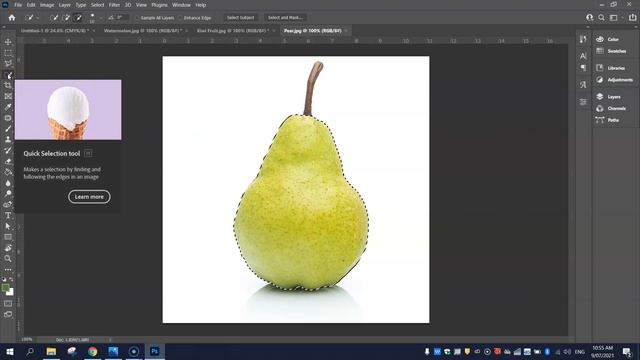The width and height of the screenshot is (640, 360).
Task: Expand the toolbar to two columns
Action: (x=4, y=27)
